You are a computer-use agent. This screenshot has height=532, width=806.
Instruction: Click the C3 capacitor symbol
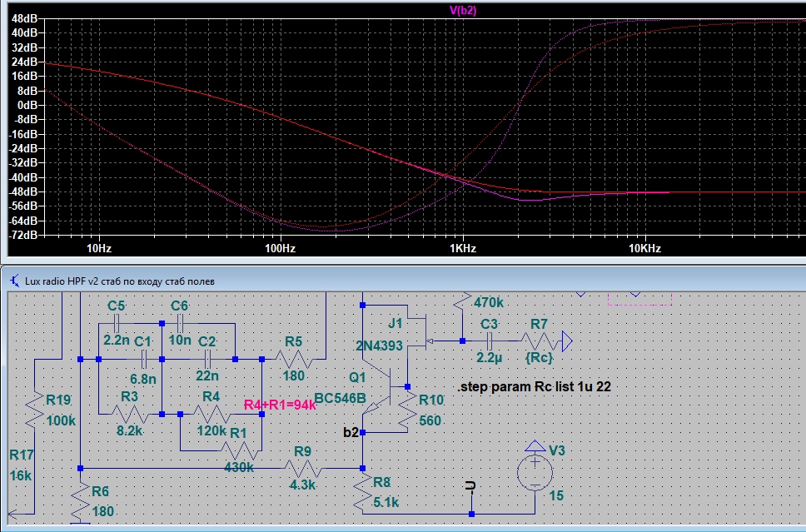click(x=490, y=341)
